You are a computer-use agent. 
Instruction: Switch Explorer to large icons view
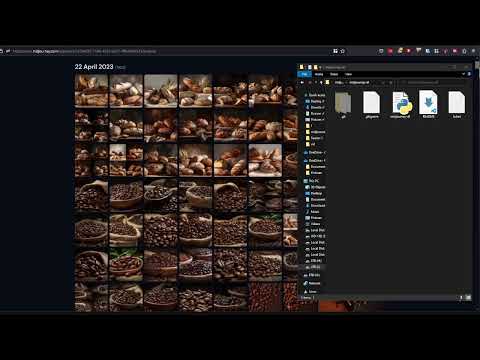(468, 297)
